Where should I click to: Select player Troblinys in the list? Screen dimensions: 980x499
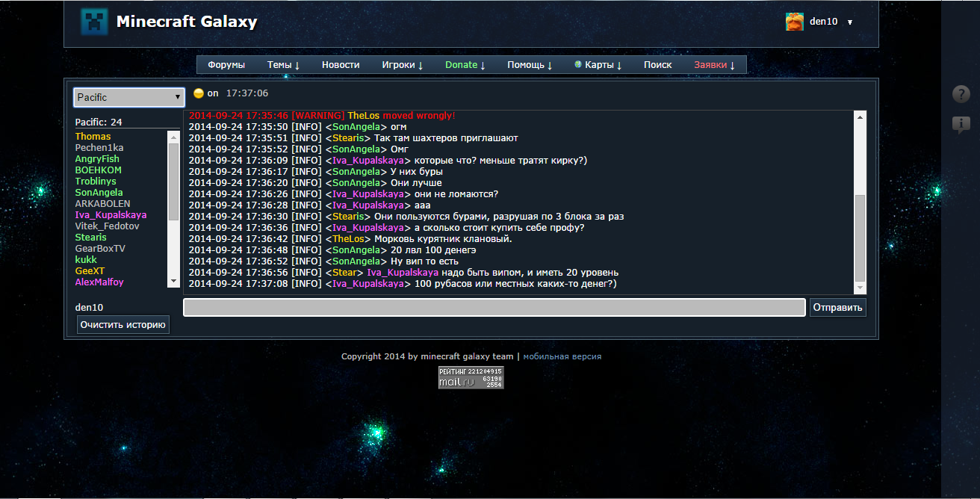click(96, 182)
